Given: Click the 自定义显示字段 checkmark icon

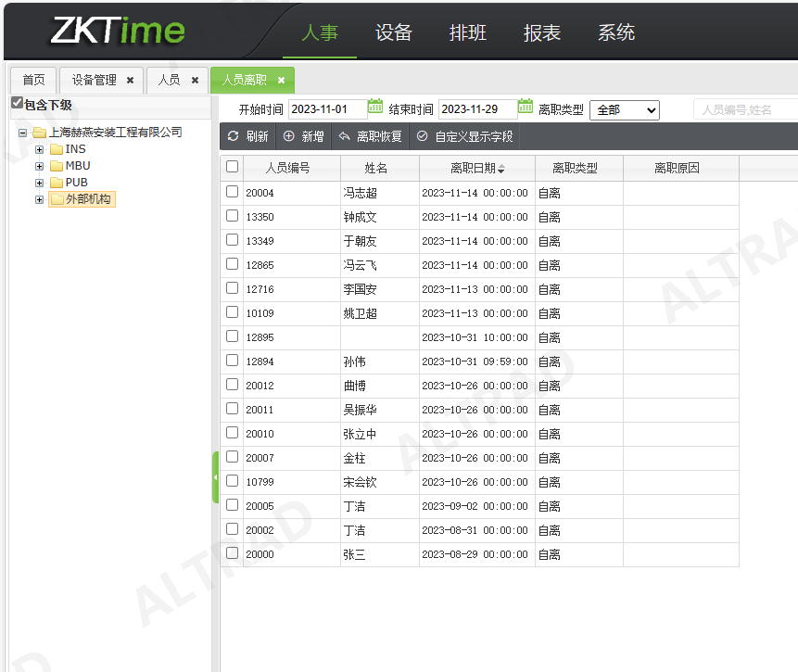Looking at the screenshot, I should 423,136.
